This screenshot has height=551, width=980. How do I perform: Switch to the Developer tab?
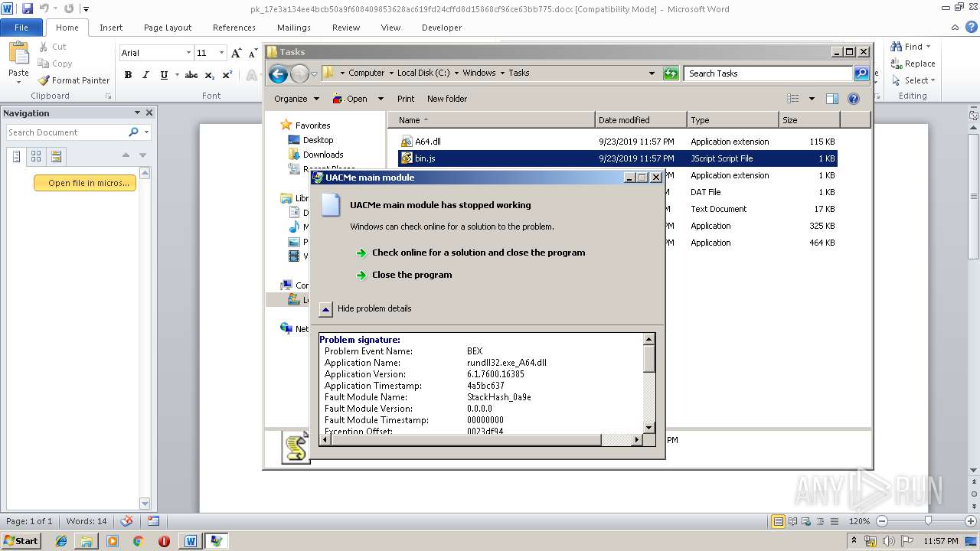coord(442,28)
